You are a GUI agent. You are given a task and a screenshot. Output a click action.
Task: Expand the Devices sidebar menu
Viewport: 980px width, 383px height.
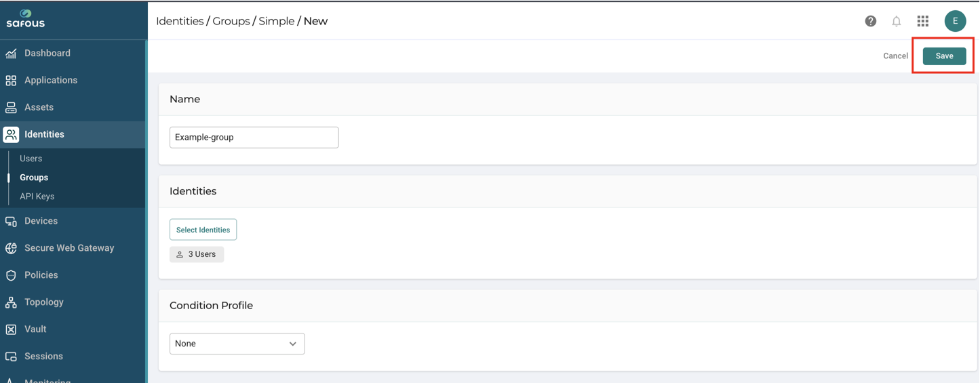73,221
